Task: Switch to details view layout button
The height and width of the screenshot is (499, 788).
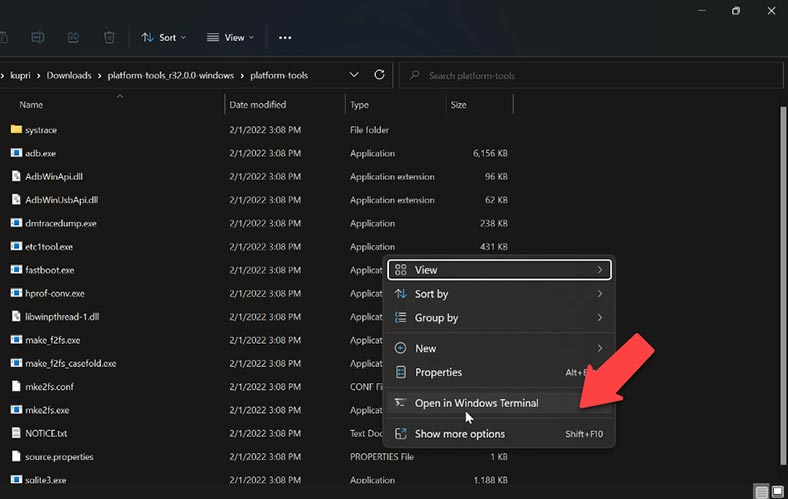Action: click(x=761, y=491)
